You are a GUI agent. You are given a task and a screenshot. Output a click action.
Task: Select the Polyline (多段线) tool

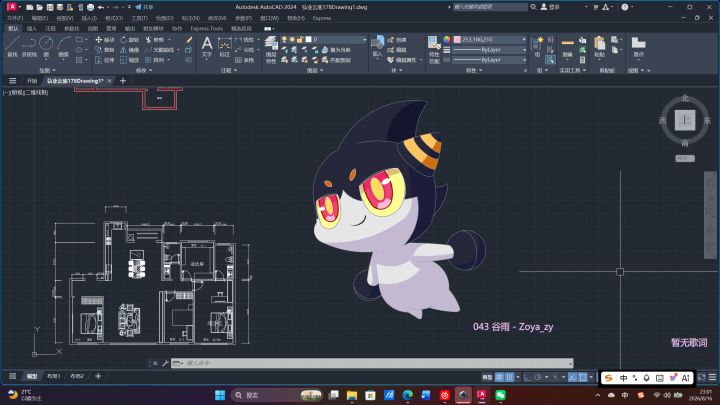[29, 46]
